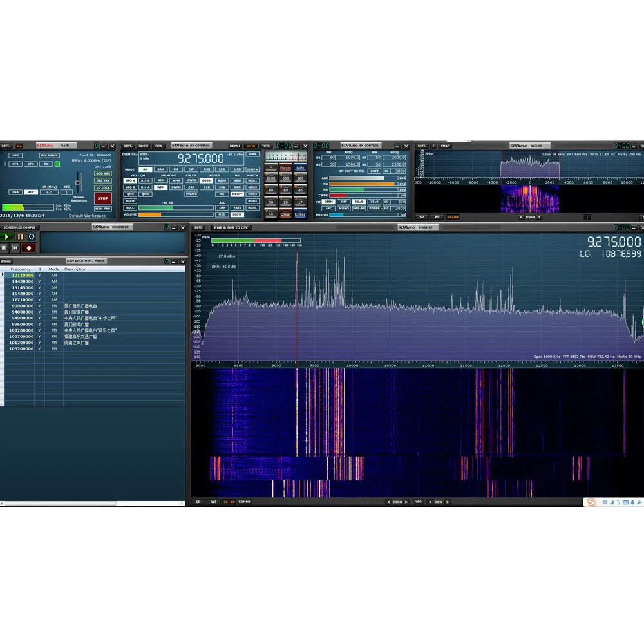
Task: Adjust the squelch level bar
Action: coord(176,208)
